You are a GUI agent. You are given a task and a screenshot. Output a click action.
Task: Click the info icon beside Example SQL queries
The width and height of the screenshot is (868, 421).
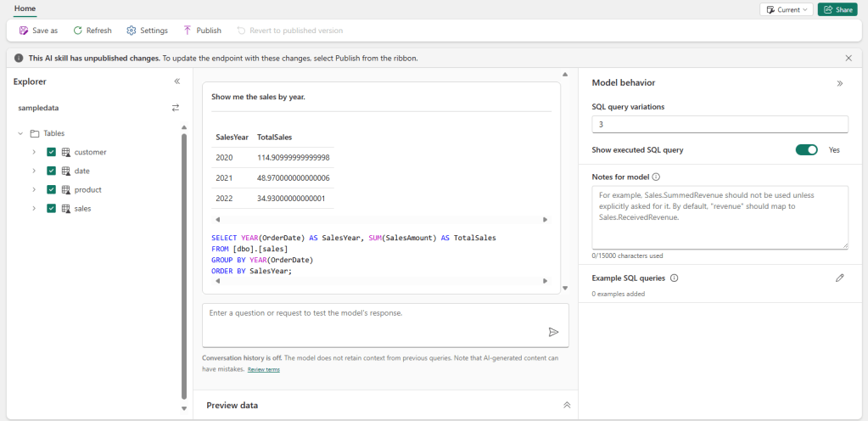point(674,278)
